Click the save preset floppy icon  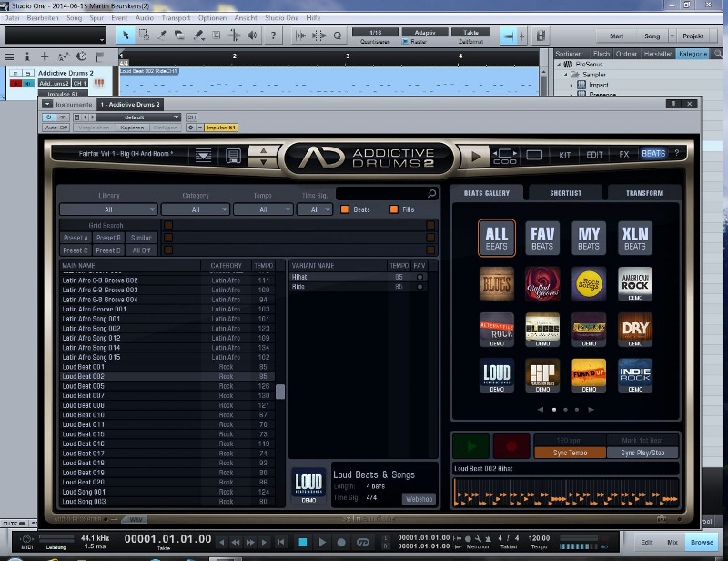click(x=233, y=155)
